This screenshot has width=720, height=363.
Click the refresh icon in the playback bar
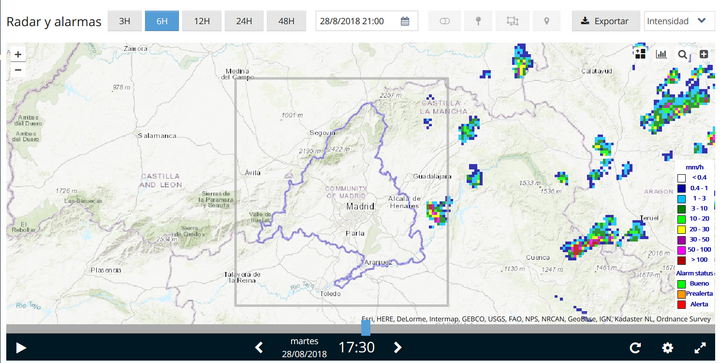[635, 348]
